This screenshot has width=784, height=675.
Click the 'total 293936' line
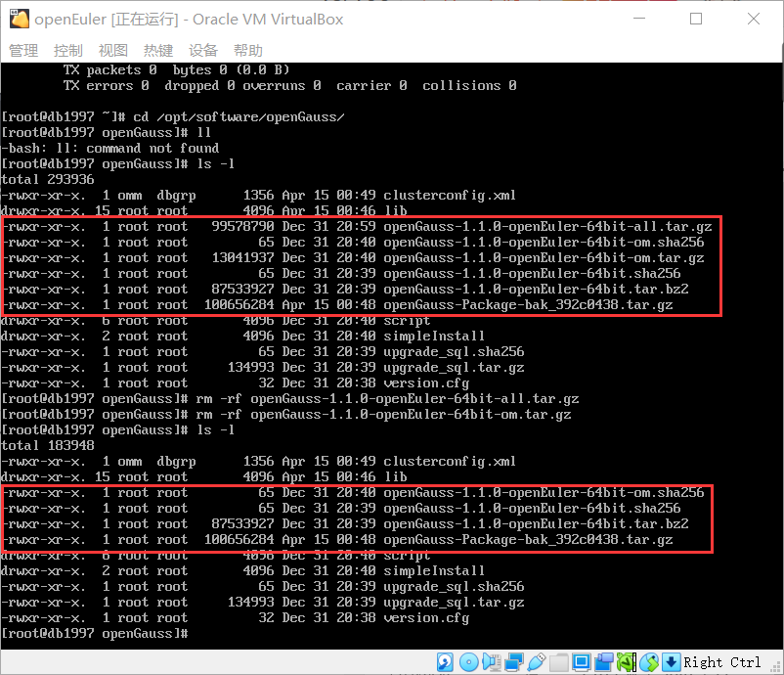tap(48, 180)
